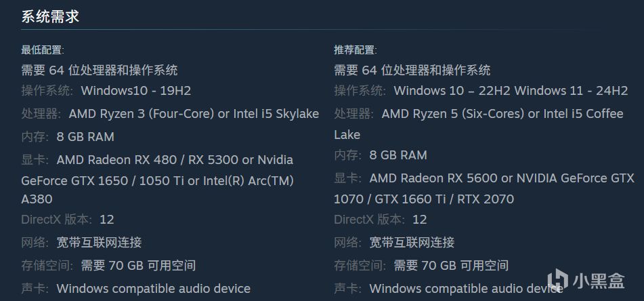
Task: Click recommended 8 GB RAM text
Action: [x=398, y=155]
